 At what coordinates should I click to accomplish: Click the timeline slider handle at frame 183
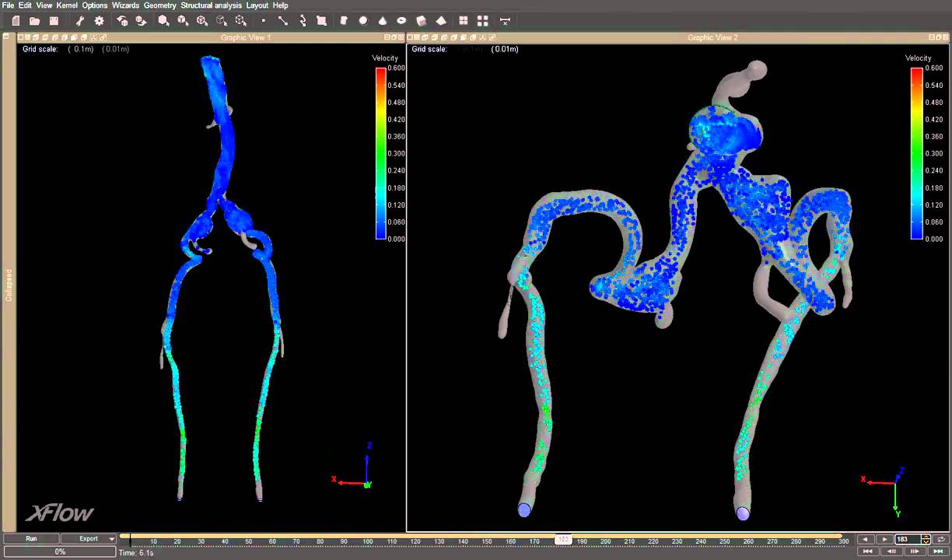(563, 539)
